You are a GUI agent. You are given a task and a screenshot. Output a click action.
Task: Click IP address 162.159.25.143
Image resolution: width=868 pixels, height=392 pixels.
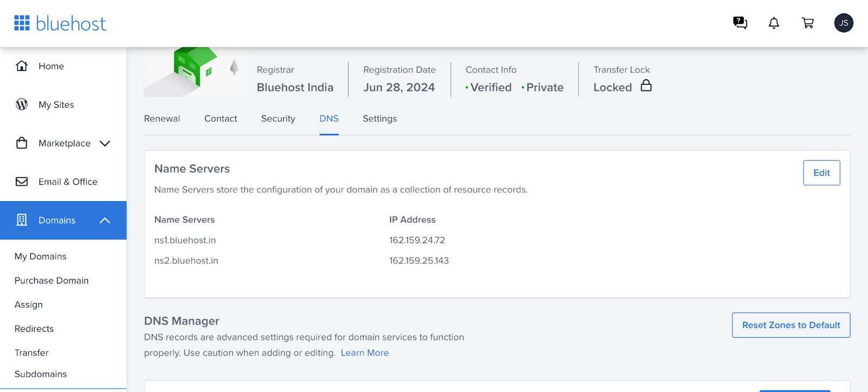(x=419, y=261)
